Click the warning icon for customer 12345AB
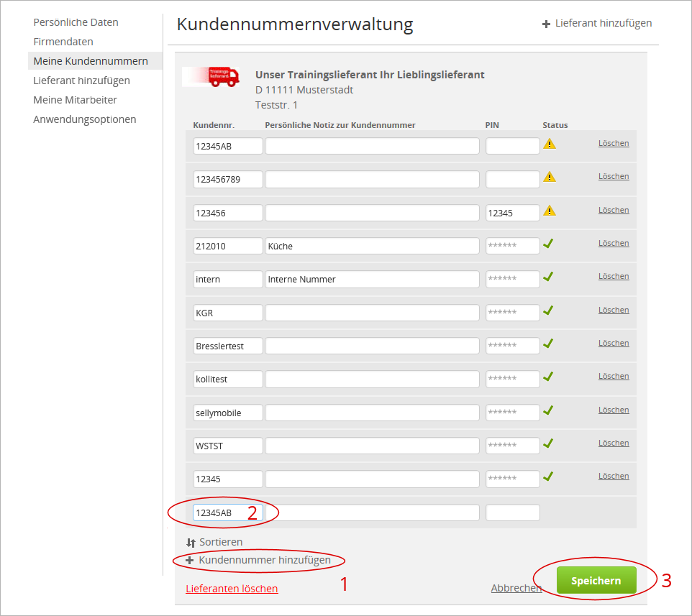 [x=550, y=144]
